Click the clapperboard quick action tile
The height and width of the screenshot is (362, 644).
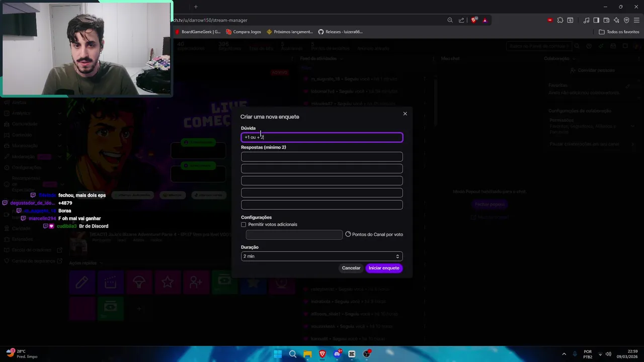point(110,283)
